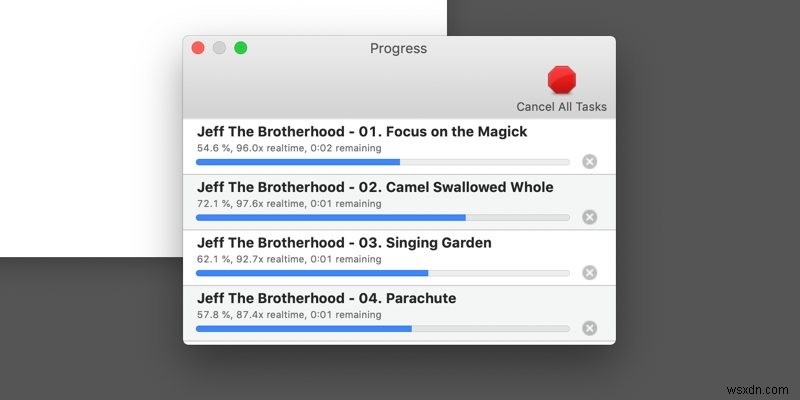Click the Singing Garden progress bar
Image resolution: width=800 pixels, height=400 pixels.
[382, 272]
